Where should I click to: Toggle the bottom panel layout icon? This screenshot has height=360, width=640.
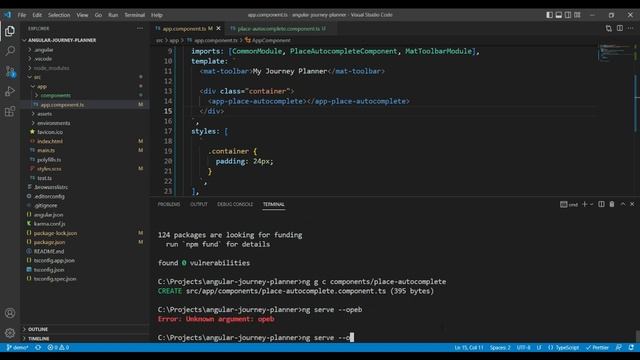click(559, 15)
